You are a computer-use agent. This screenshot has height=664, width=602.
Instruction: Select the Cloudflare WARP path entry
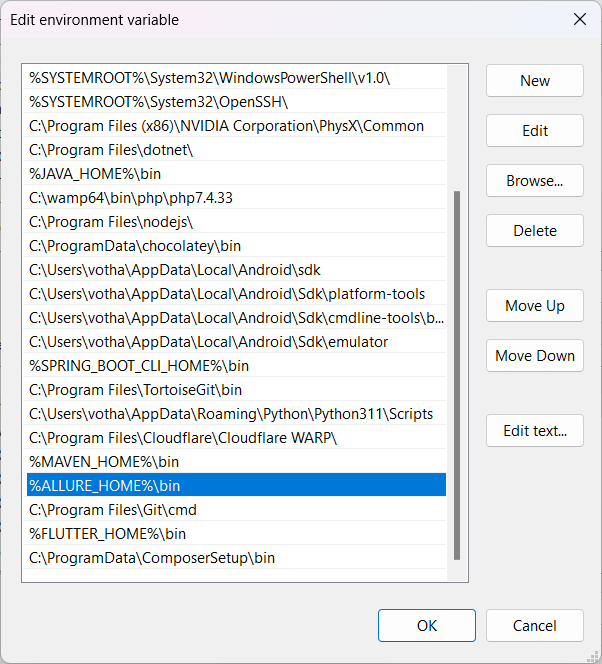236,437
